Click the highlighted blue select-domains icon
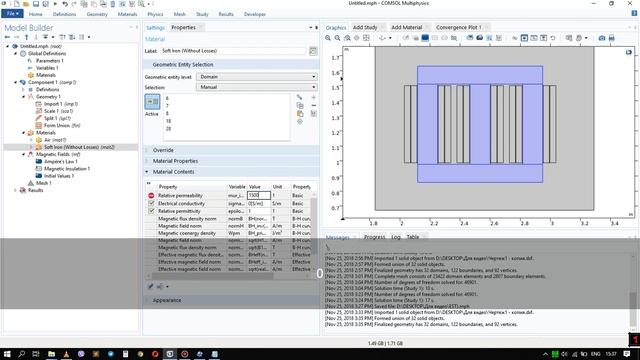Image resolution: width=640 pixels, height=360 pixels. coord(425,38)
